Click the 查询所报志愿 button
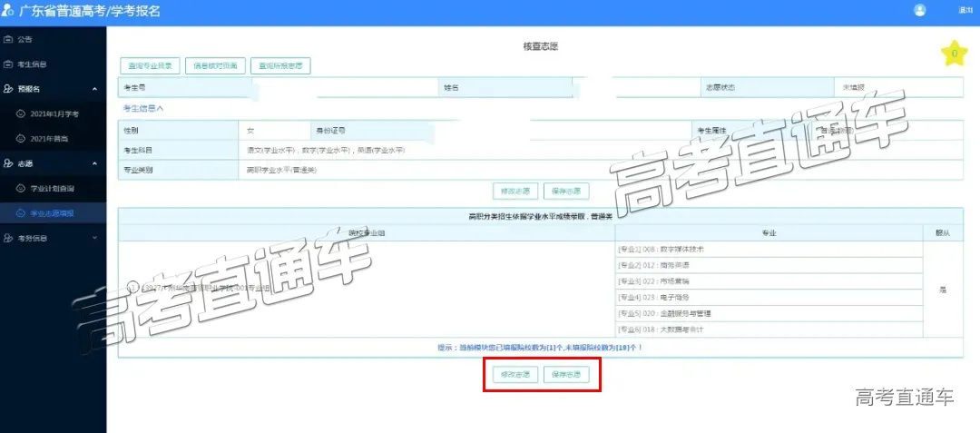The image size is (980, 433). (x=280, y=65)
